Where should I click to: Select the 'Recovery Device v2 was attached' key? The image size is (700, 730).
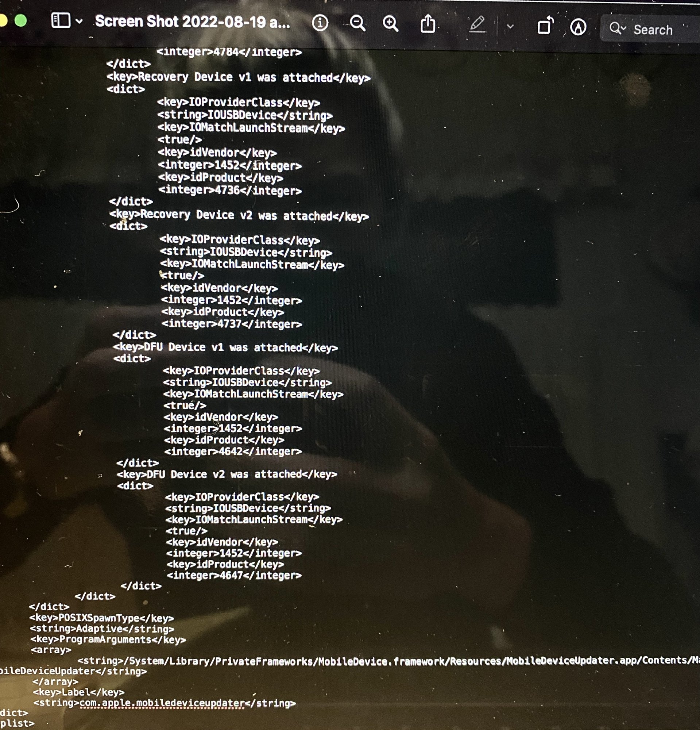click(239, 215)
